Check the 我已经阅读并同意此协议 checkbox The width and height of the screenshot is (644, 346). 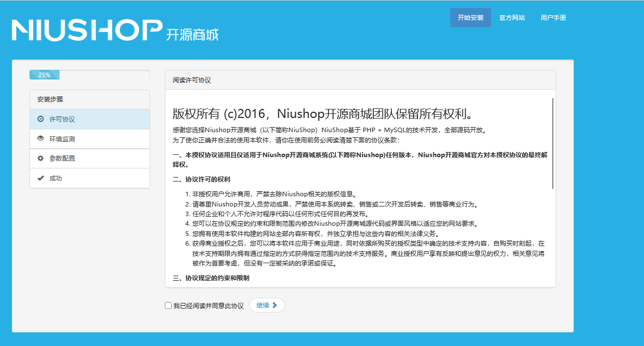(x=168, y=305)
